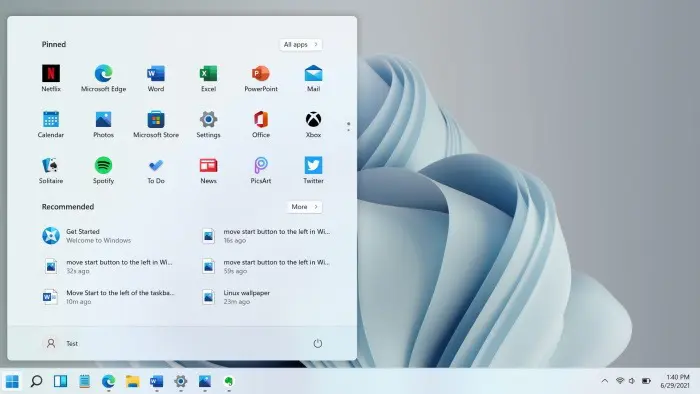This screenshot has height=394, width=700.
Task: Open Search from the taskbar
Action: [36, 382]
